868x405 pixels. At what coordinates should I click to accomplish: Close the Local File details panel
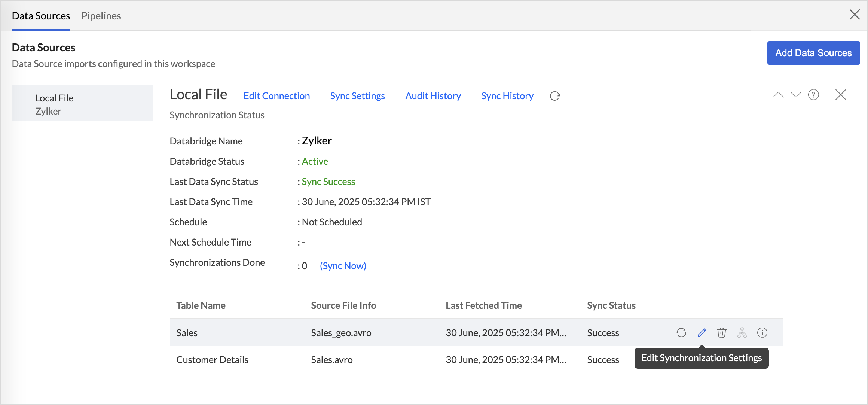[841, 95]
